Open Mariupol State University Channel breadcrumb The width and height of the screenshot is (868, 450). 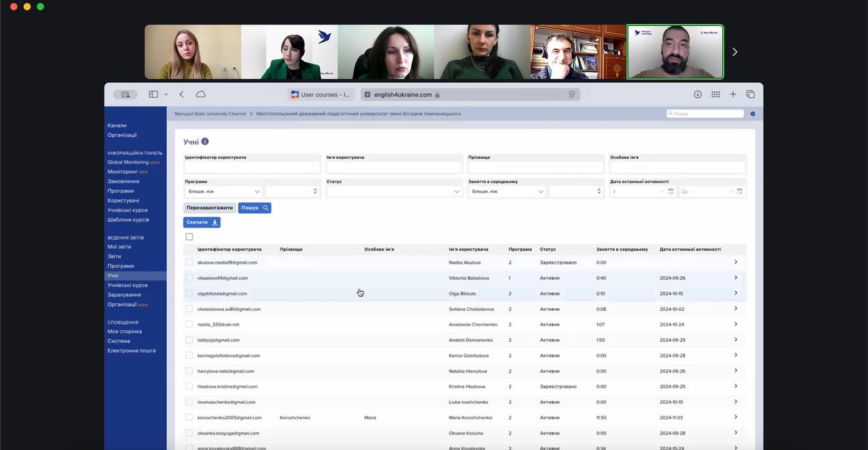[210, 114]
